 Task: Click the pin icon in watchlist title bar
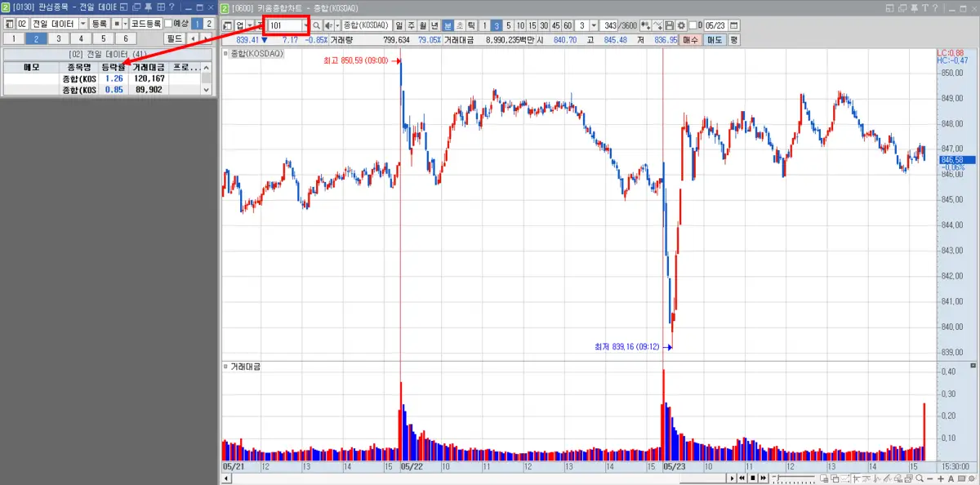tap(148, 7)
